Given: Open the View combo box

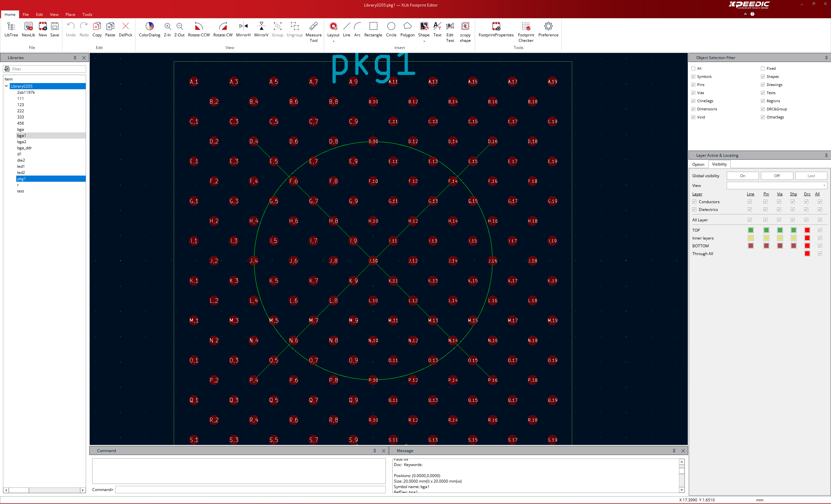Looking at the screenshot, I should coord(777,185).
